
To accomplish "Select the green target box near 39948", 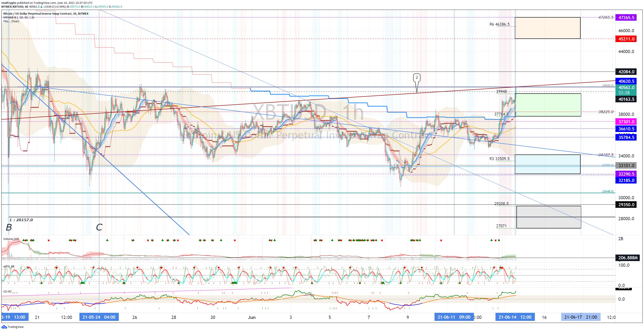I will (548, 105).
